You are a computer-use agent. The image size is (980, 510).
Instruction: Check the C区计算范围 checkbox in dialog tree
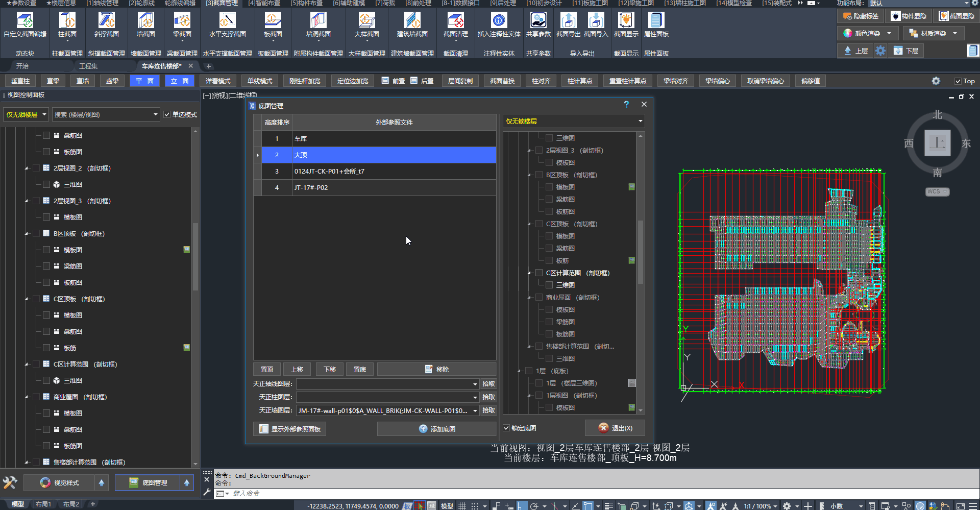tap(539, 273)
